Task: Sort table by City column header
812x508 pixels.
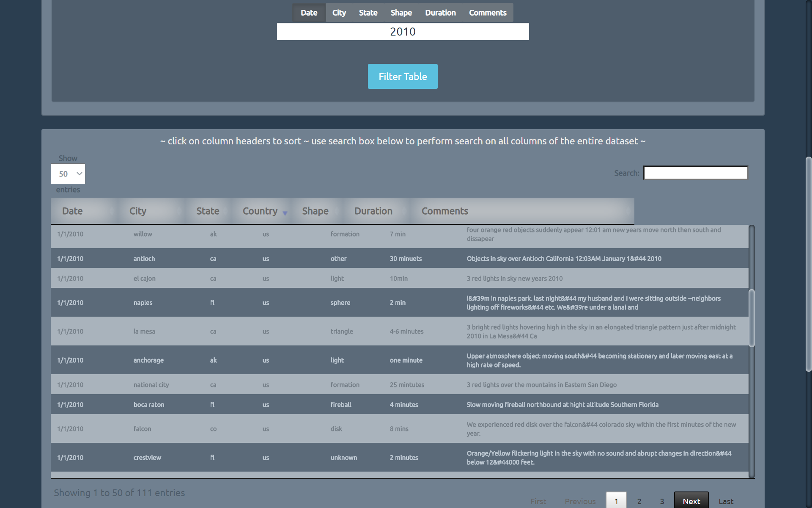Action: click(138, 211)
